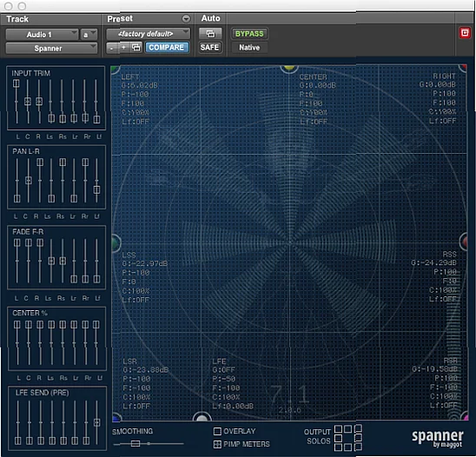Open the plug-in automation enable window icon
Screen dimensions: 476x457
(210, 33)
